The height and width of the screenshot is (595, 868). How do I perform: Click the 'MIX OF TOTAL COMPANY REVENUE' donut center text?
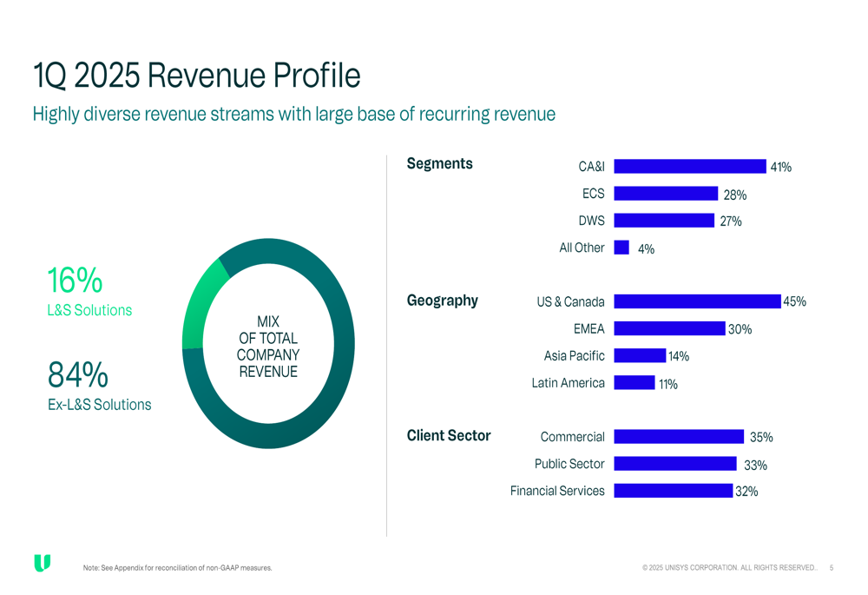tap(268, 347)
